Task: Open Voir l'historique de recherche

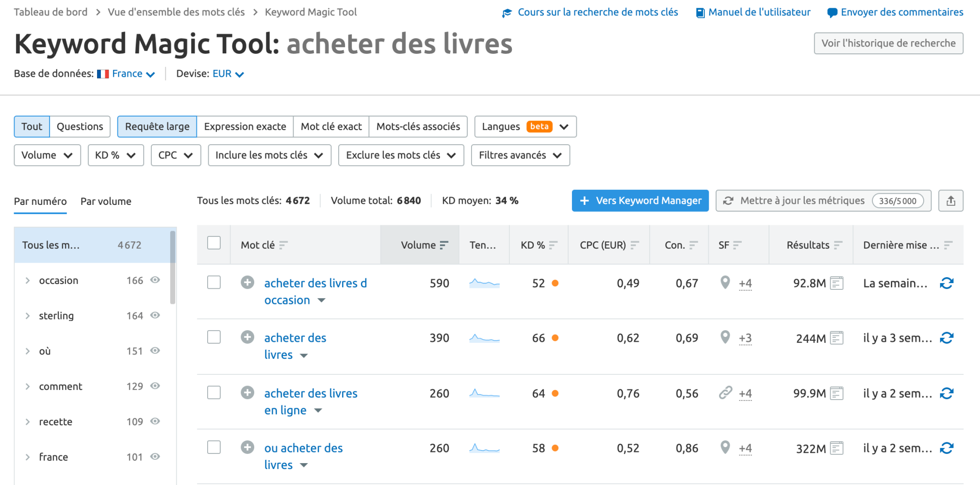Action: pos(888,43)
